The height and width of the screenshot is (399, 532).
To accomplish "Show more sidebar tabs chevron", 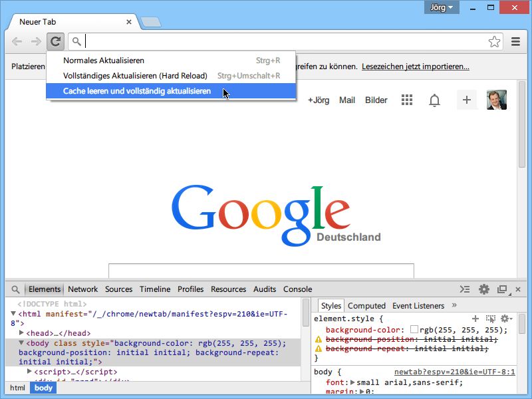I will [454, 305].
